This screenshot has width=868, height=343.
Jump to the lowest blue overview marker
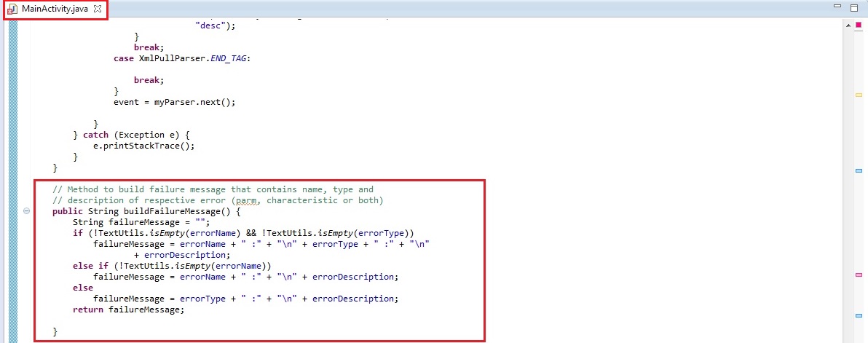coord(859,317)
